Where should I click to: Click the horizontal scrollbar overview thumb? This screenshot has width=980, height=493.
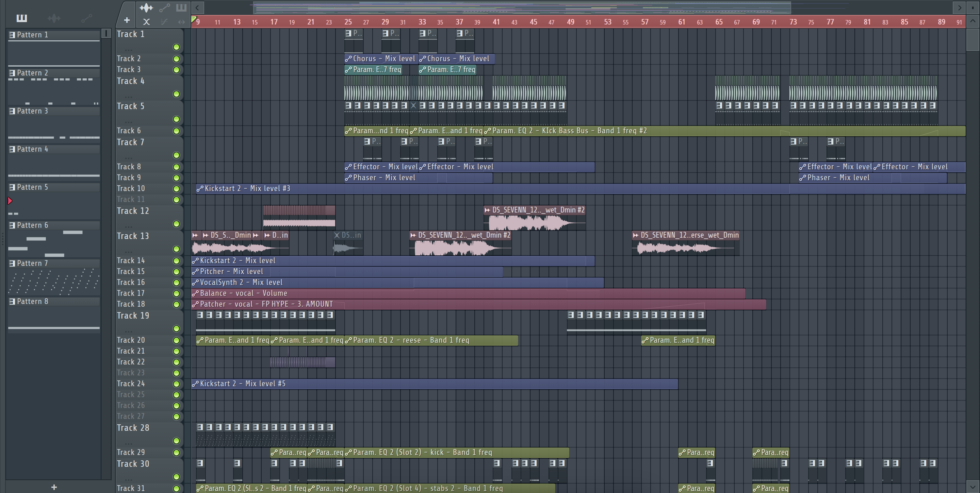[x=522, y=7]
